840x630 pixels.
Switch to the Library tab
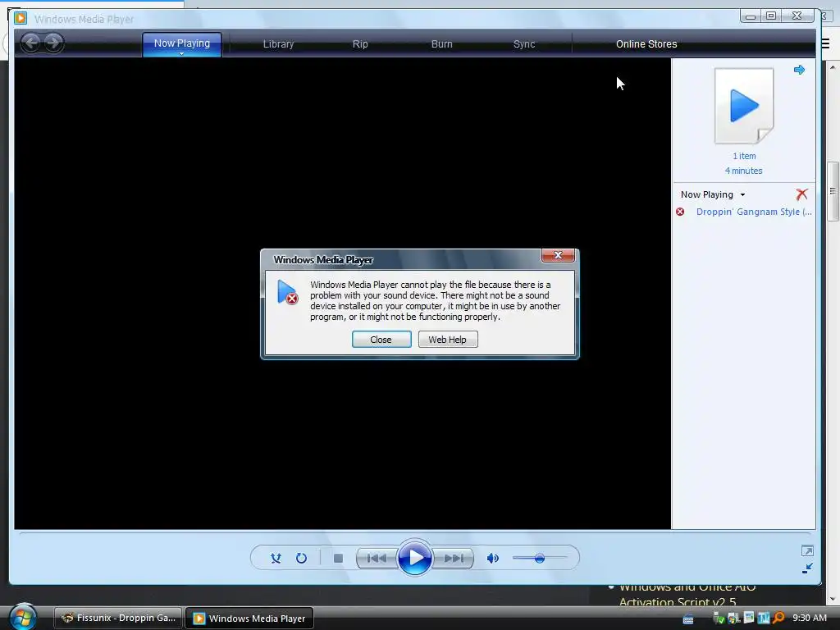(x=278, y=44)
